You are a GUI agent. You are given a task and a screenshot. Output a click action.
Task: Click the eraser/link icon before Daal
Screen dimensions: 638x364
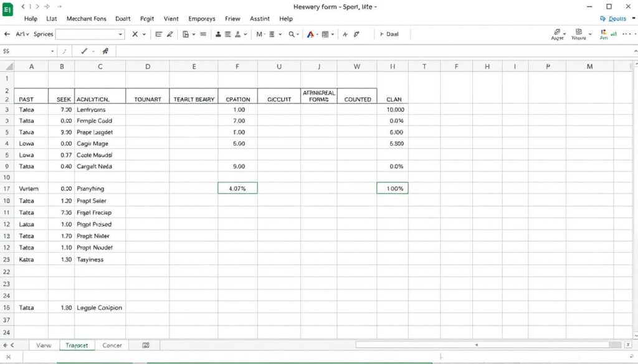coord(356,34)
